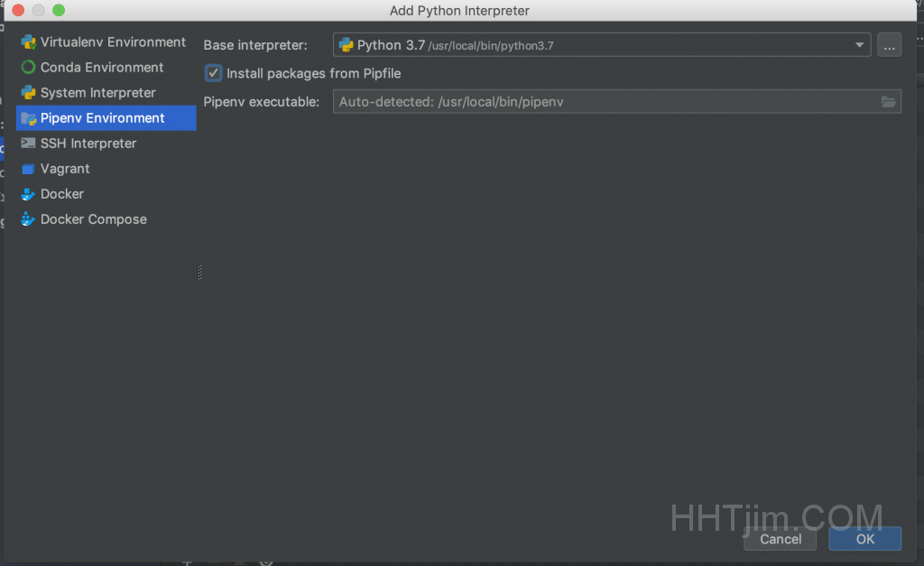The width and height of the screenshot is (924, 566).
Task: Click the Docker whale icon
Action: 28,194
